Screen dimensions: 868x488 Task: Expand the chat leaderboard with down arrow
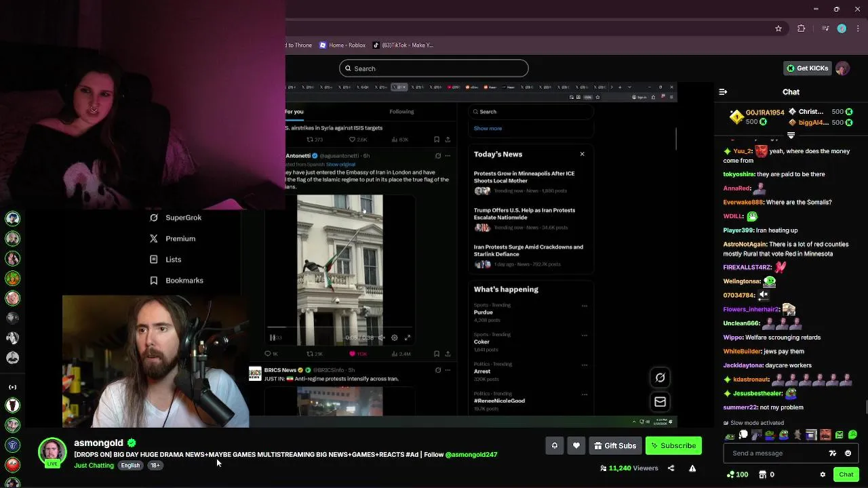[x=791, y=136]
